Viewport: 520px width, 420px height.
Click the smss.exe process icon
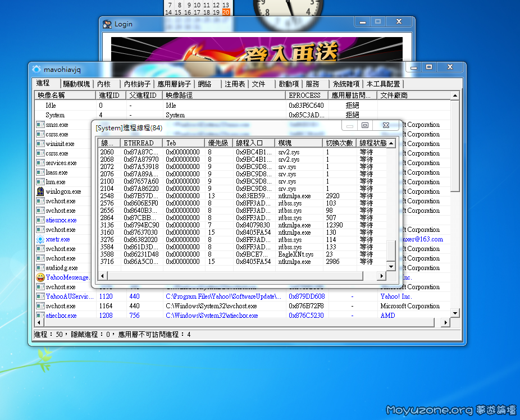point(40,125)
